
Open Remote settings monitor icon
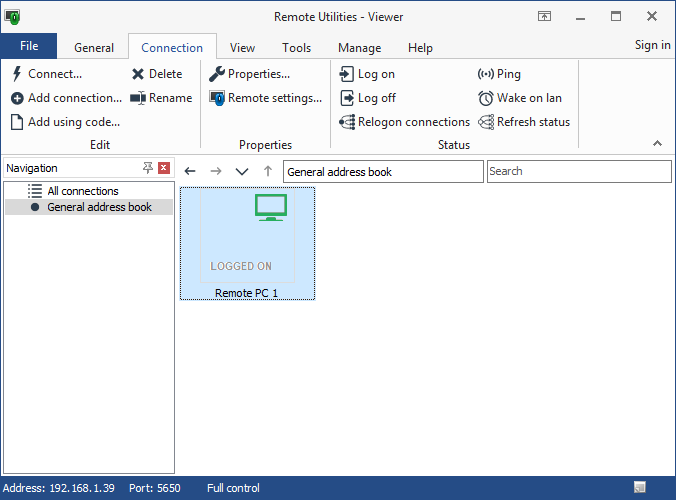(217, 98)
